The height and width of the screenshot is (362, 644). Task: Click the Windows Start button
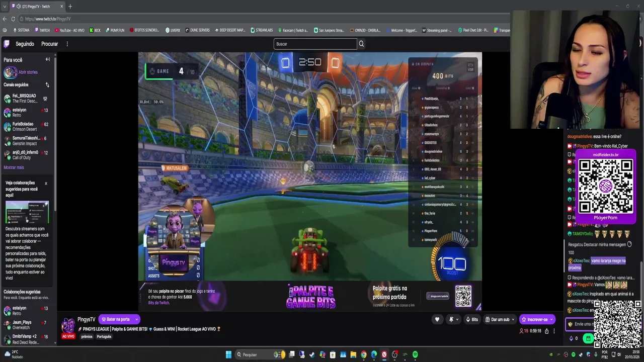pos(228,354)
